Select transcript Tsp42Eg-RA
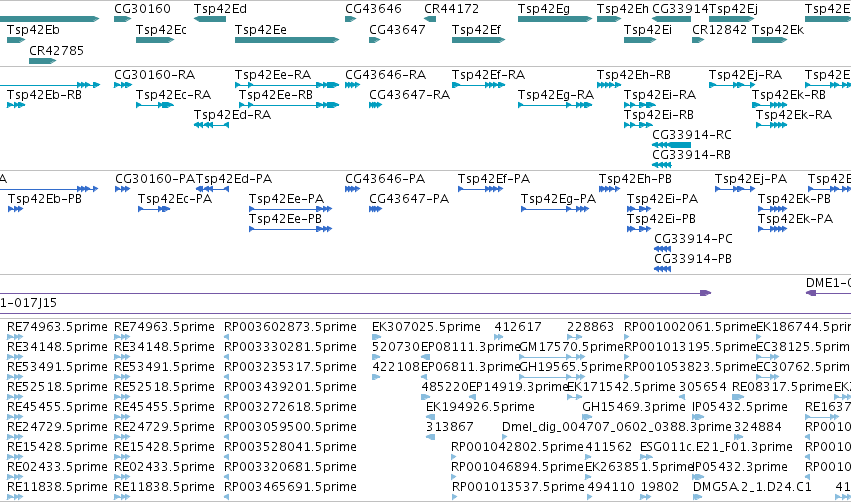Image resolution: width=851 pixels, height=502 pixels. coord(556,95)
